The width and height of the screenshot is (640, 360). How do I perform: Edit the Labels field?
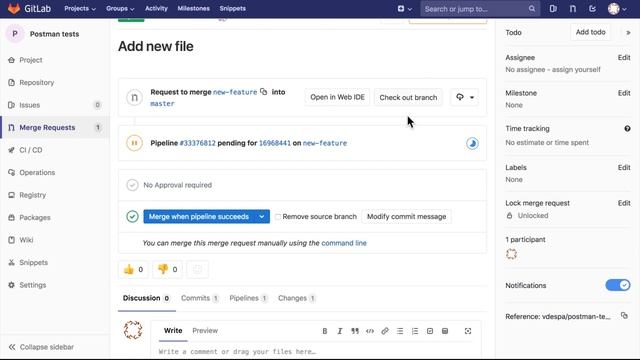(624, 167)
